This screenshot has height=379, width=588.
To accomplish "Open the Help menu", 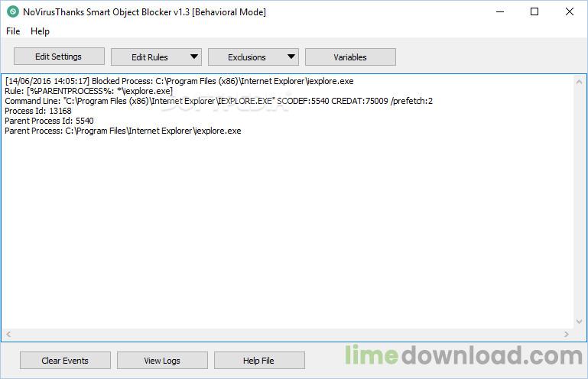I will tap(40, 31).
